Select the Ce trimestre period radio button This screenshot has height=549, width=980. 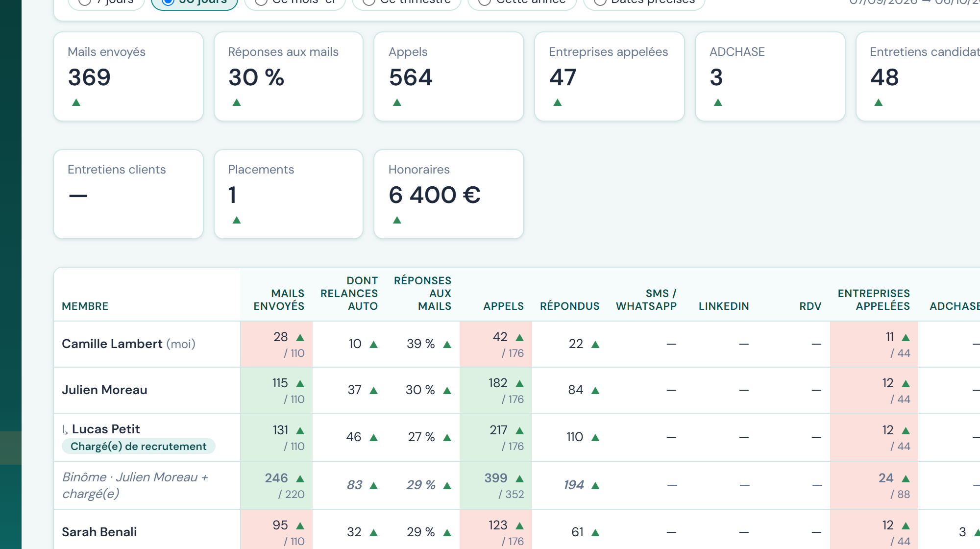pyautogui.click(x=369, y=1)
